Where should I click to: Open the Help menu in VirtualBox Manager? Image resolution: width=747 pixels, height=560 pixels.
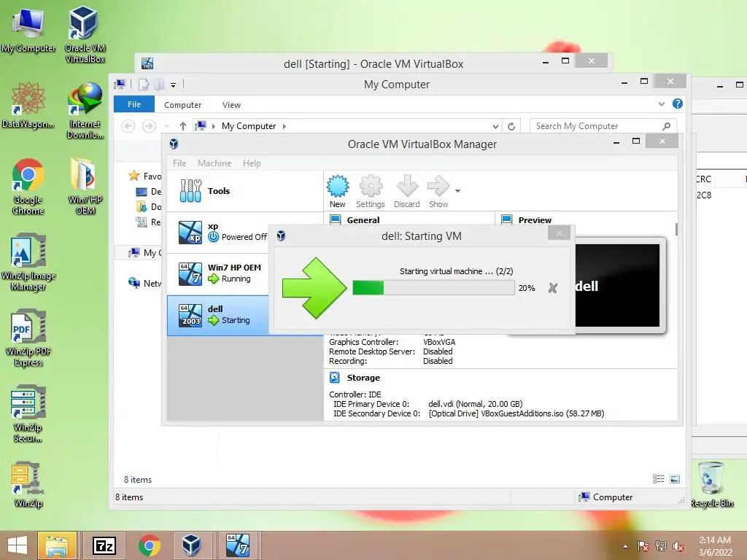point(252,163)
